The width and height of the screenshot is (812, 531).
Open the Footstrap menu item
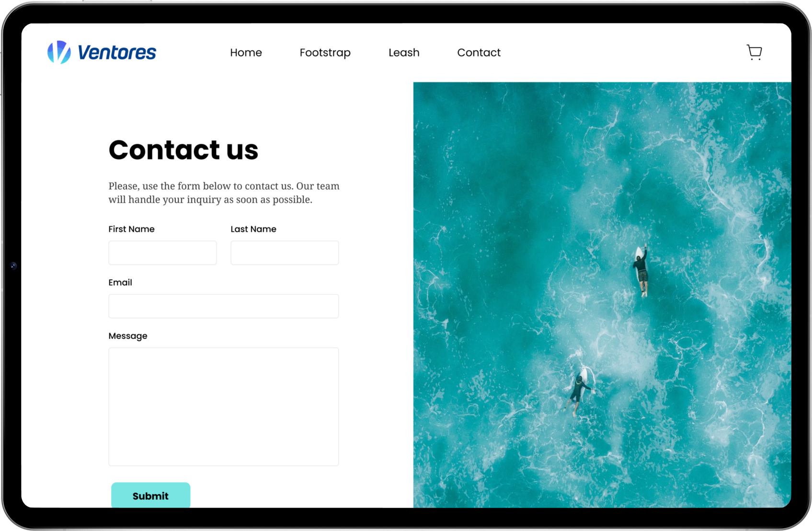325,53
